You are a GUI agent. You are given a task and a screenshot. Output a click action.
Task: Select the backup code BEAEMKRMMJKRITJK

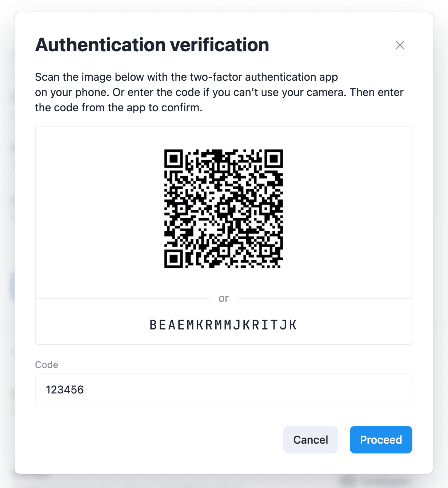pos(223,325)
